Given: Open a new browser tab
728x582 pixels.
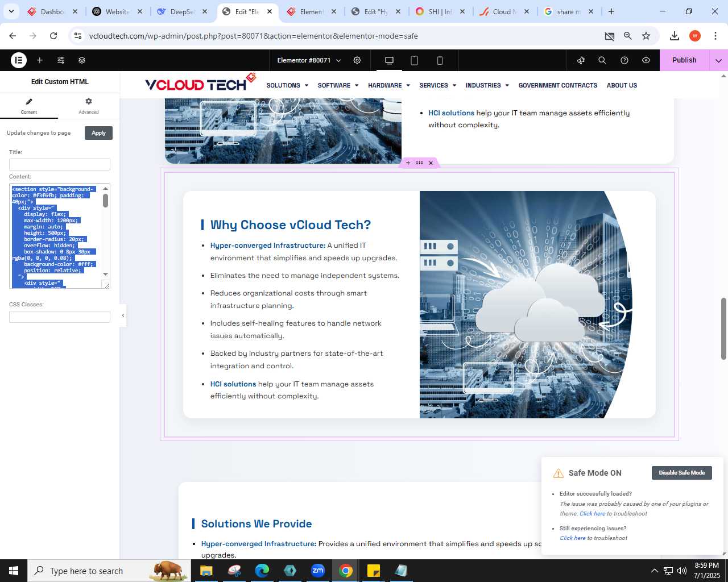Looking at the screenshot, I should coord(611,11).
